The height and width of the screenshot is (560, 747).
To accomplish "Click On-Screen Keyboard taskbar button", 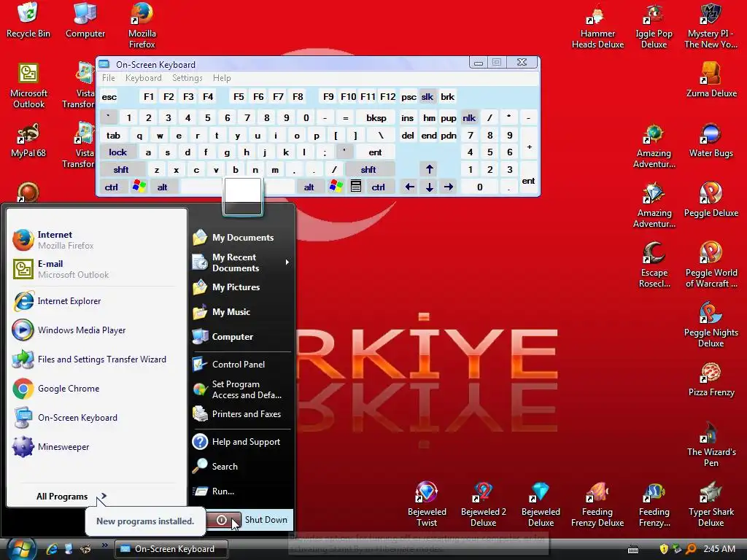I will tap(171, 549).
